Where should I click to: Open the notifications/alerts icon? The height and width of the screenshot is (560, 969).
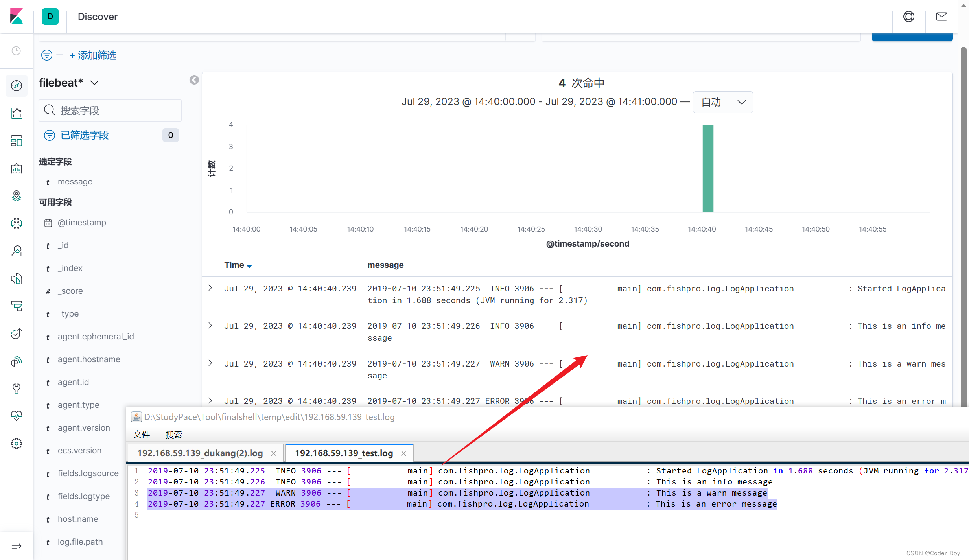(942, 17)
